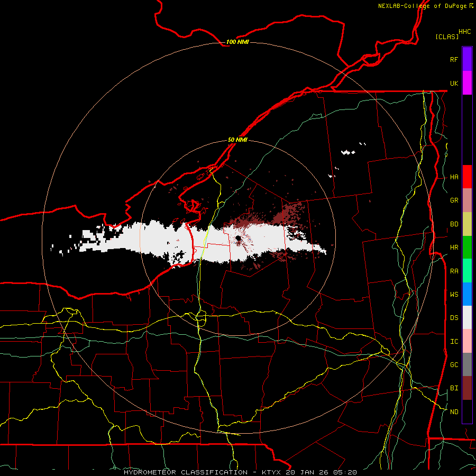Image resolution: width=476 pixels, height=476 pixels.
Task: Click the RF legend label
Action: [454, 59]
